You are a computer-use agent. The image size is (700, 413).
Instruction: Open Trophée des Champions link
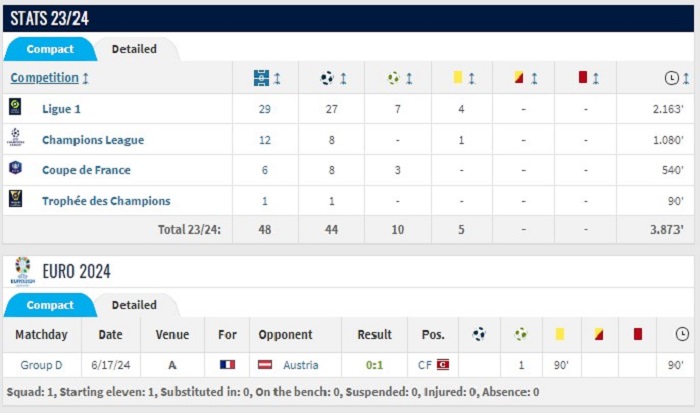[106, 201]
